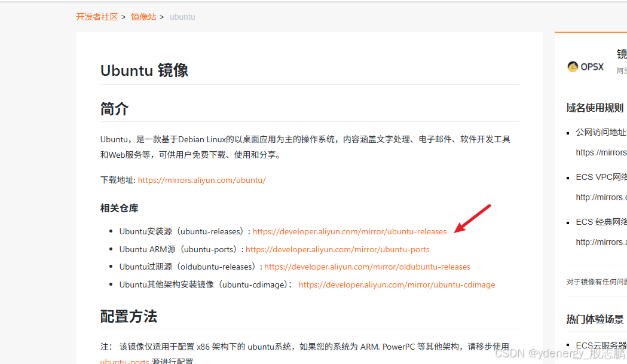This screenshot has height=364, width=627.
Task: Click the http://mirrors address under ECS 经典网络
Action: point(601,242)
